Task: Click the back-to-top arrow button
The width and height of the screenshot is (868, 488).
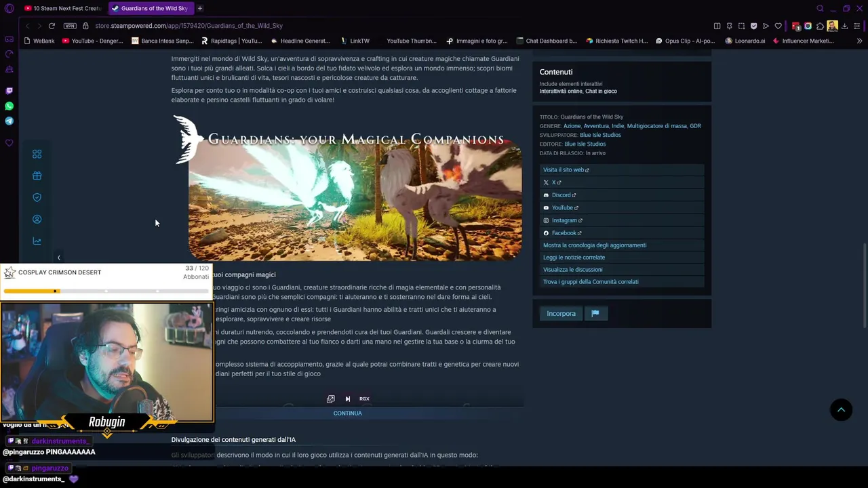Action: click(x=841, y=409)
